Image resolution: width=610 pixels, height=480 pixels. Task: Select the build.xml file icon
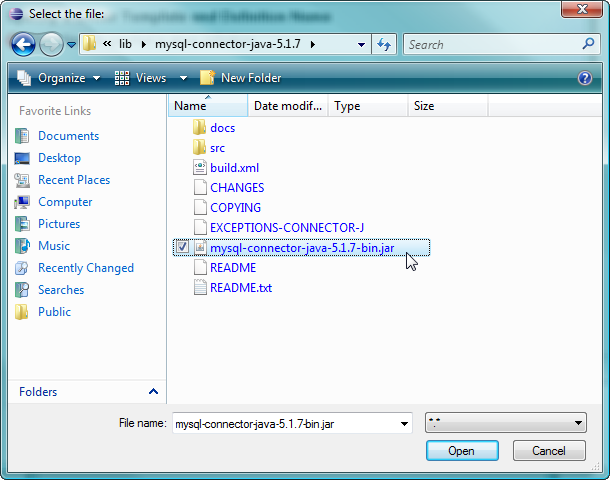click(x=198, y=168)
